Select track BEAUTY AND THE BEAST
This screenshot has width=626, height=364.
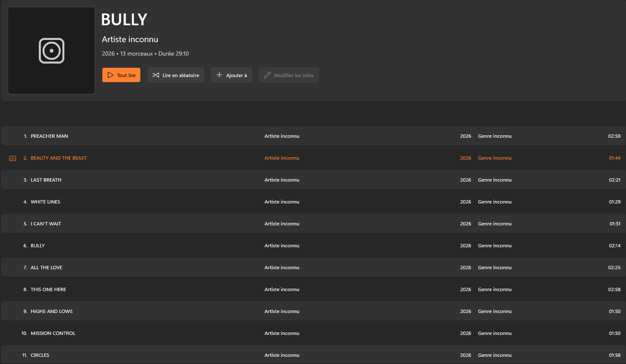tap(313, 158)
